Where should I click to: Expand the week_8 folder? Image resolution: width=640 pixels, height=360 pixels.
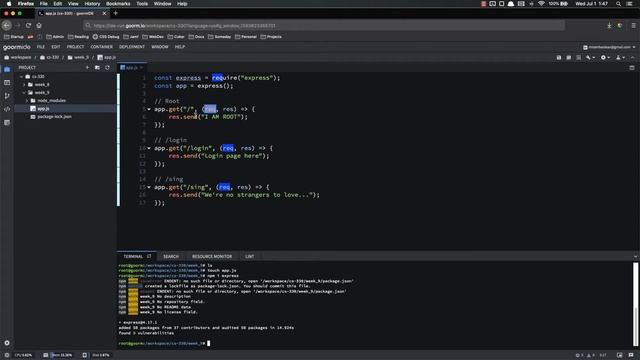click(x=24, y=84)
